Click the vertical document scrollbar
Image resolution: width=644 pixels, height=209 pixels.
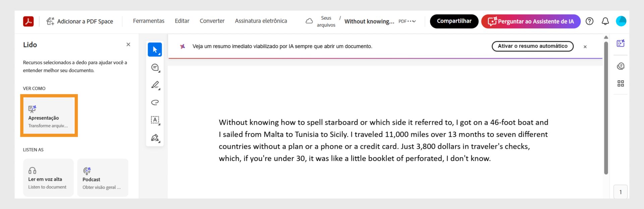tap(606, 108)
